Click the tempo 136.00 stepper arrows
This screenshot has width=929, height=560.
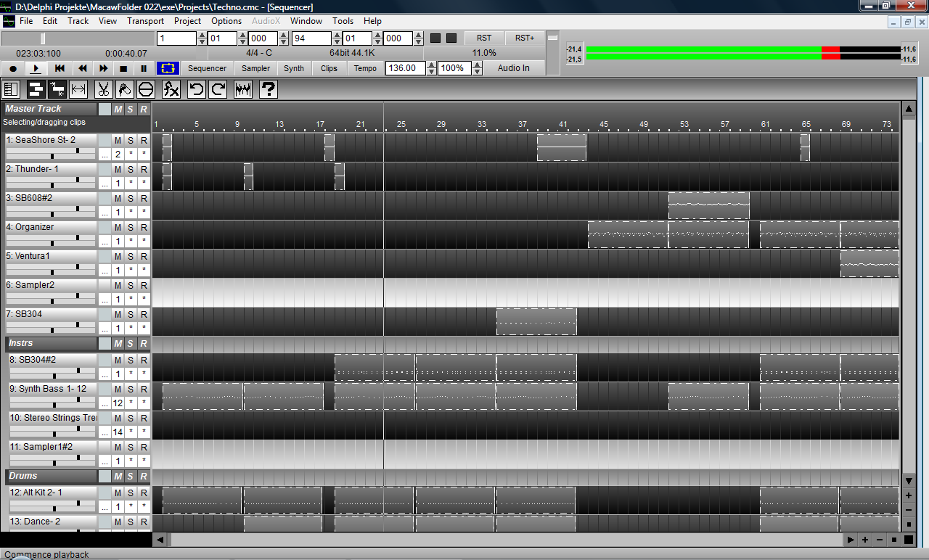tap(432, 68)
